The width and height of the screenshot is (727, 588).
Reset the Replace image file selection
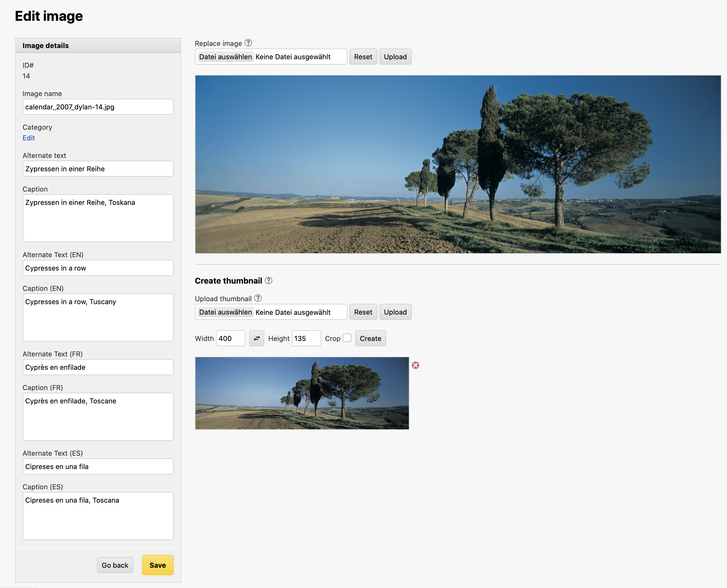363,57
